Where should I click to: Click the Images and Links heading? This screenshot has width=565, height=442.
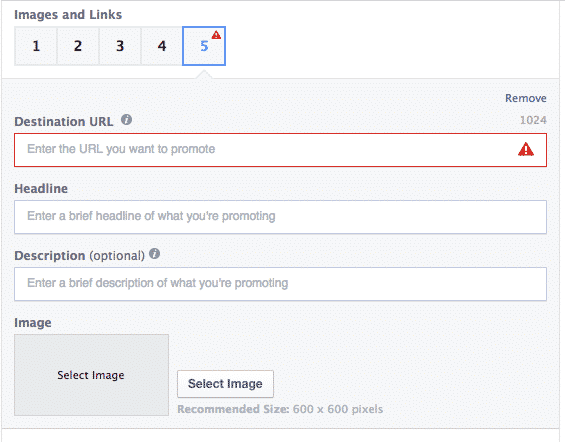click(x=68, y=15)
